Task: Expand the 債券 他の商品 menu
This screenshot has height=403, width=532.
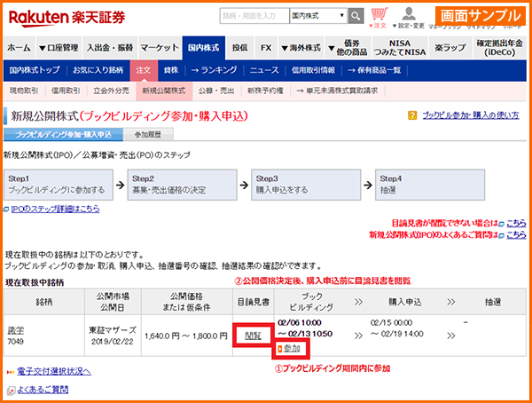Action: tap(348, 48)
